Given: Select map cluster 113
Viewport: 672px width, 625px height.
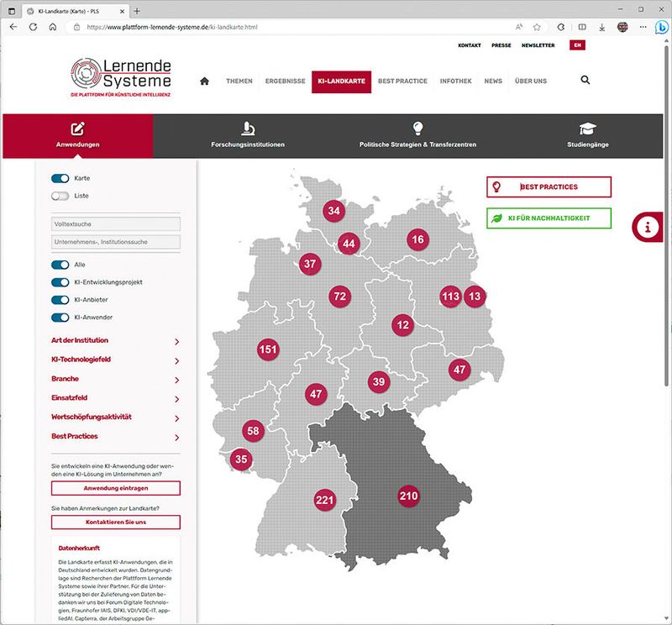Looking at the screenshot, I should pos(450,297).
